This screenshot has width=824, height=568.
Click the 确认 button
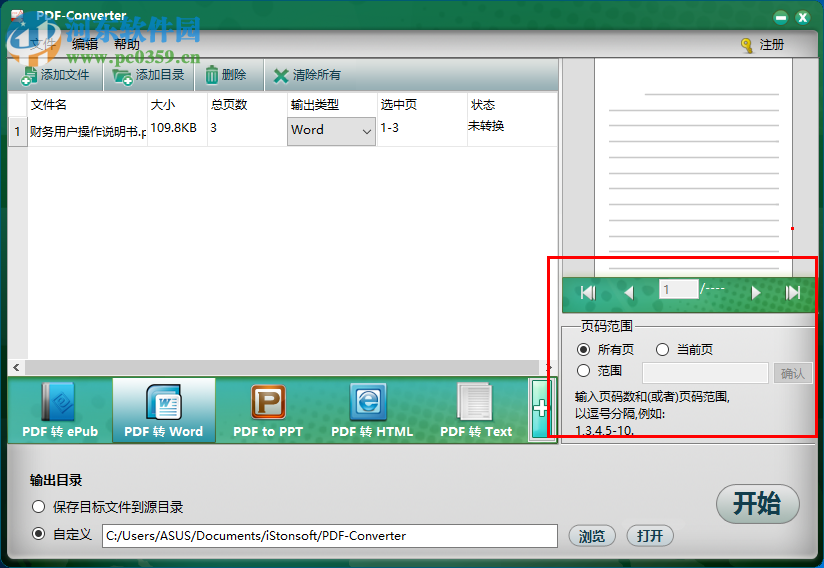(x=792, y=373)
